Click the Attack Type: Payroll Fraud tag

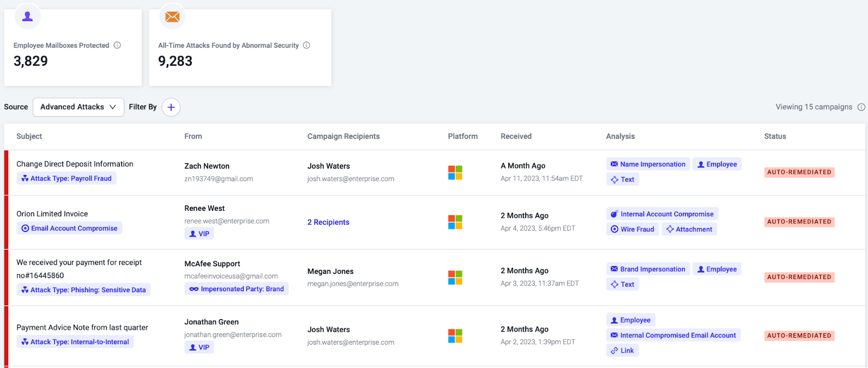66,178
